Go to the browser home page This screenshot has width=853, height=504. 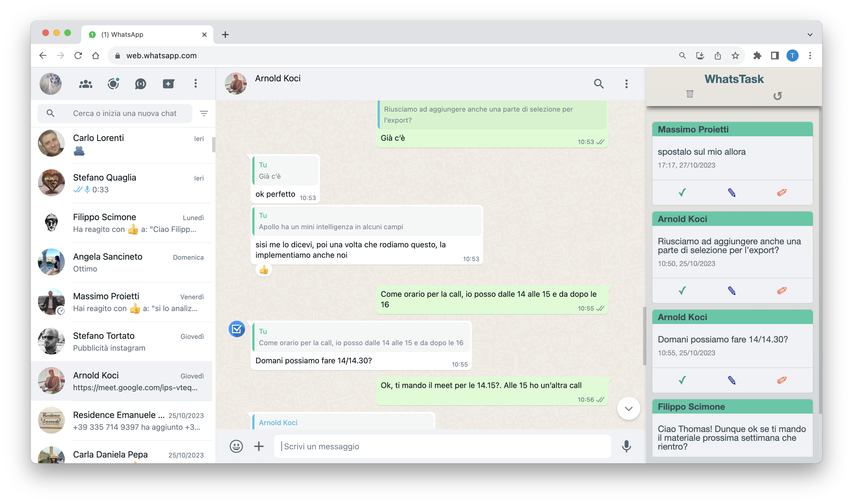(96, 56)
